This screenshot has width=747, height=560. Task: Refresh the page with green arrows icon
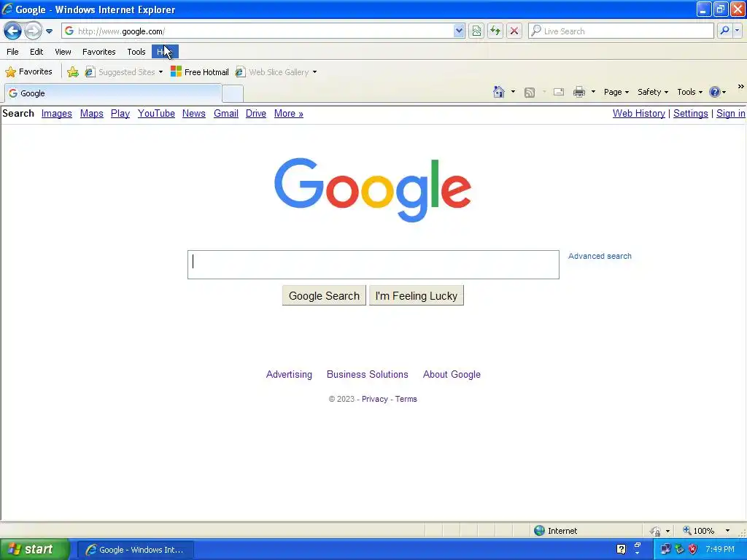coord(495,31)
